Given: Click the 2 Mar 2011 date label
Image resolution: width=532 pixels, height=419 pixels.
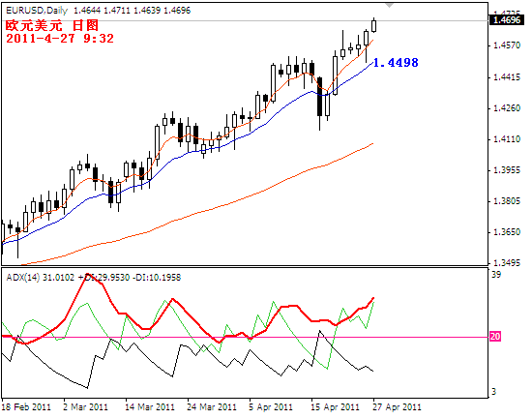Looking at the screenshot, I should point(85,406).
